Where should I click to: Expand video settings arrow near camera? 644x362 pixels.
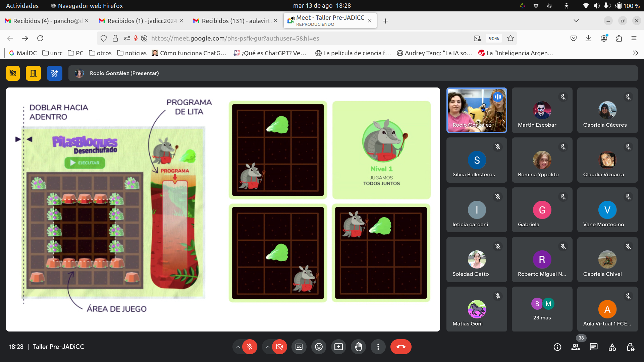pos(267,347)
